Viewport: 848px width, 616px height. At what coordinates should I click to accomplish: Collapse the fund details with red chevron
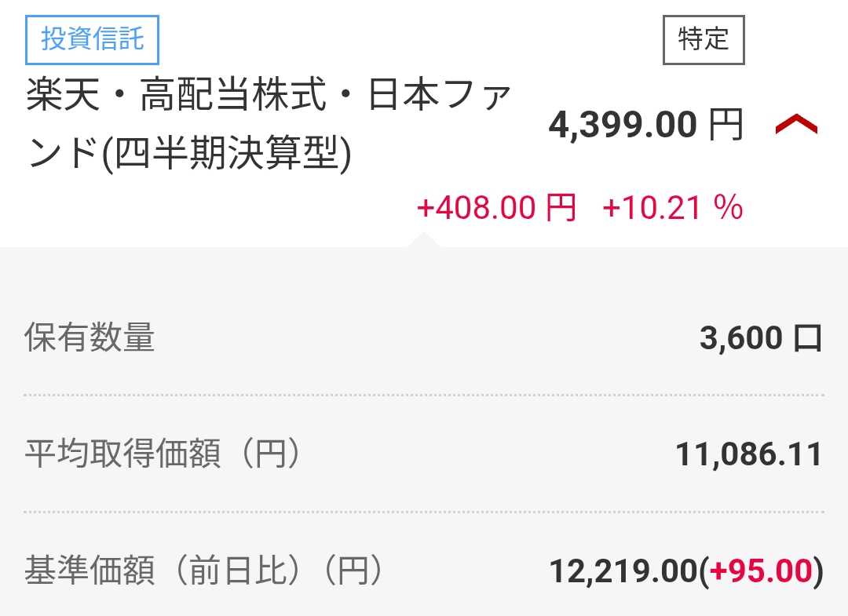click(x=796, y=125)
